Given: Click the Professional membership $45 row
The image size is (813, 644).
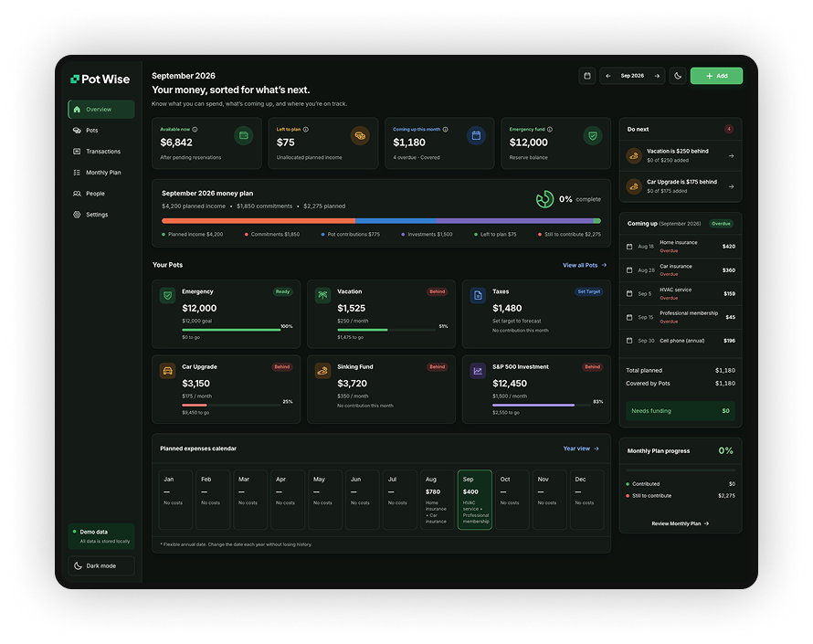Looking at the screenshot, I should click(681, 317).
